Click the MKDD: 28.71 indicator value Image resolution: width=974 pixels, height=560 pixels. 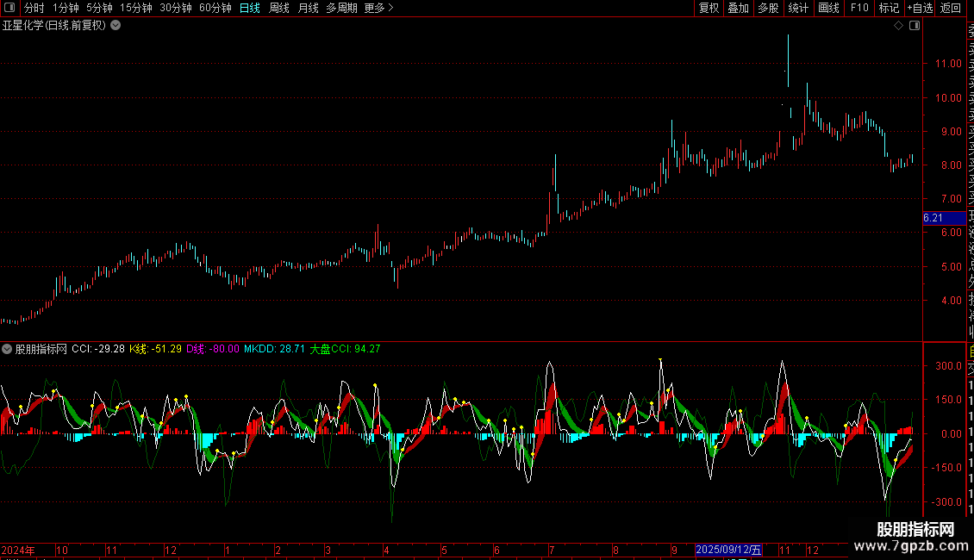tap(275, 349)
